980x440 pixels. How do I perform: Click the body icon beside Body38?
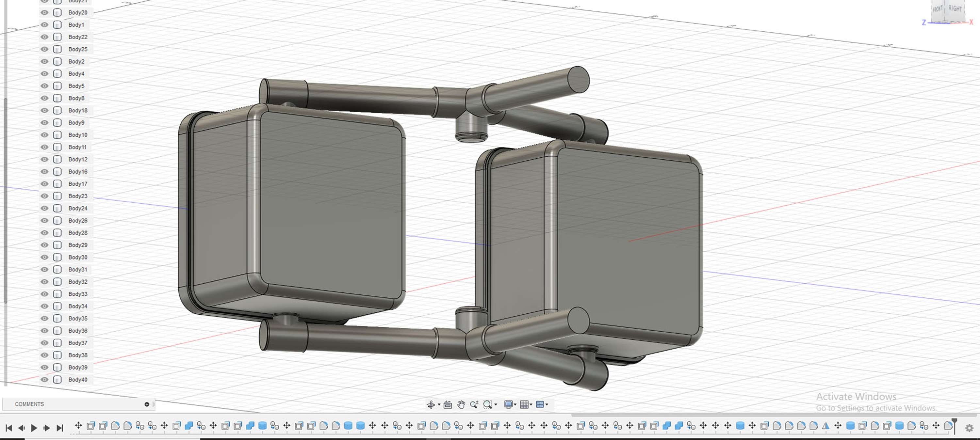point(57,355)
